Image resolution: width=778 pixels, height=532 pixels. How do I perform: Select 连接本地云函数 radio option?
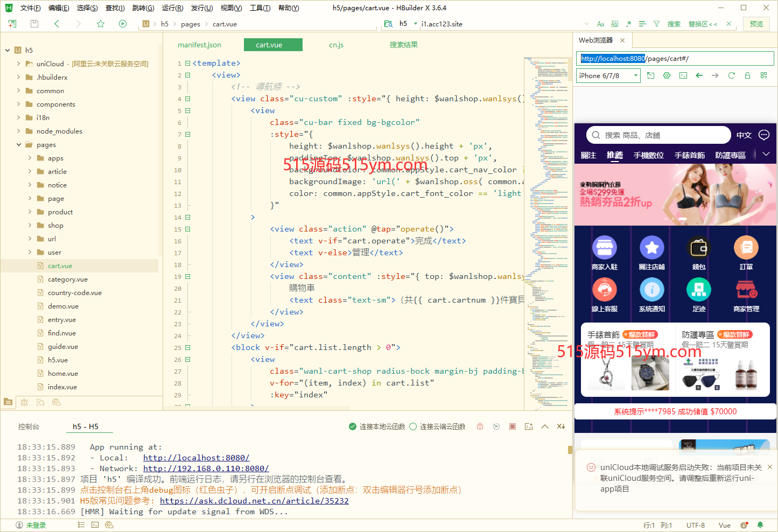pyautogui.click(x=353, y=426)
